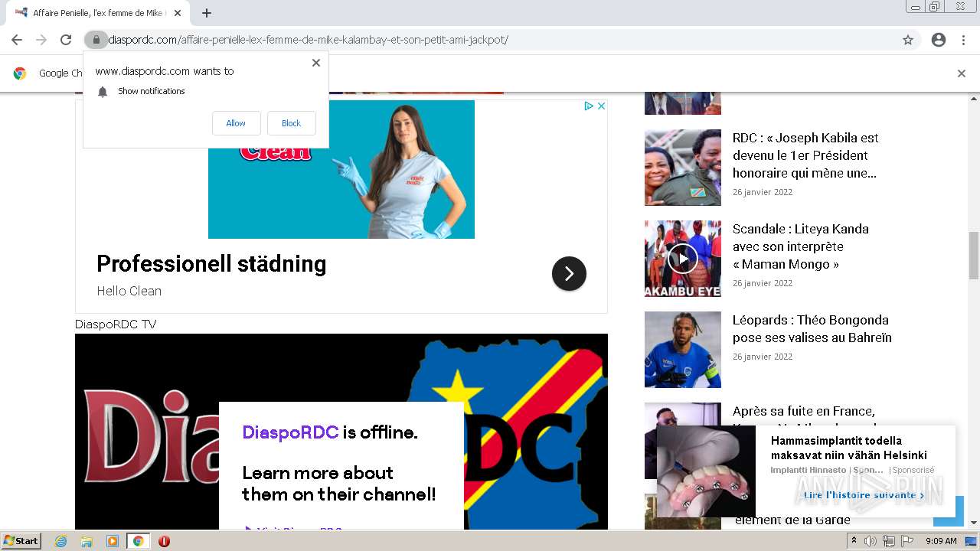Image resolution: width=980 pixels, height=551 pixels.
Task: Open the Windows Start menu
Action: point(21,541)
